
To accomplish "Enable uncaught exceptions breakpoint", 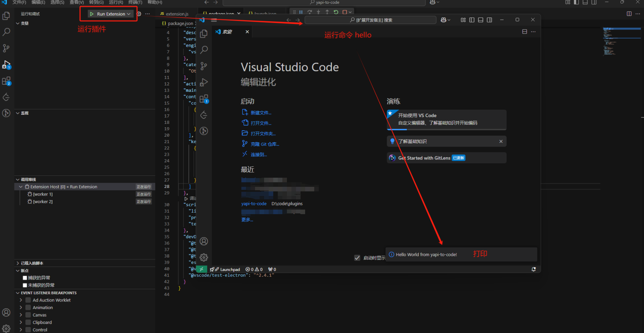I will (25, 285).
